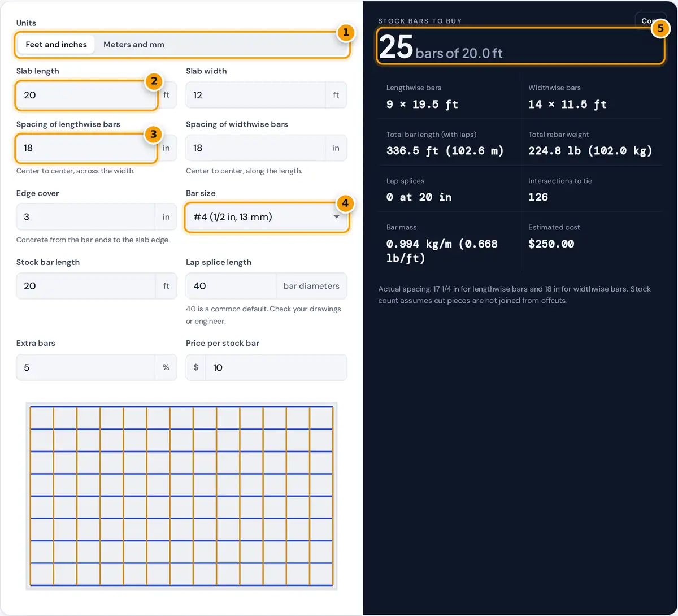This screenshot has height=616, width=678.
Task: Click the rebar grid layout diagram
Action: pyautogui.click(x=181, y=496)
